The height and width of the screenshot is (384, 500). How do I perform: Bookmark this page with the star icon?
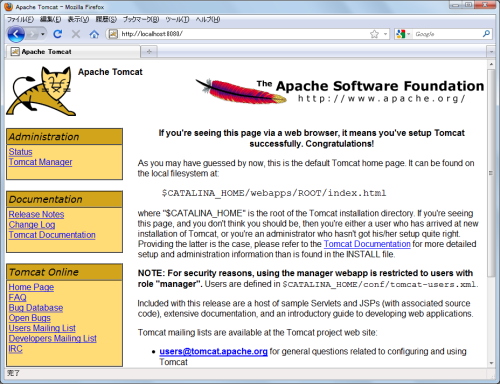[374, 34]
